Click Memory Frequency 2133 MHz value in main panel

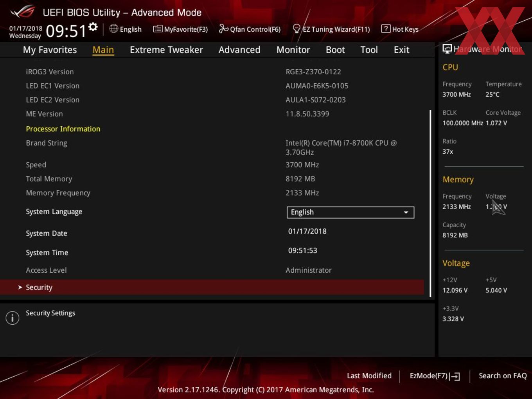(302, 193)
